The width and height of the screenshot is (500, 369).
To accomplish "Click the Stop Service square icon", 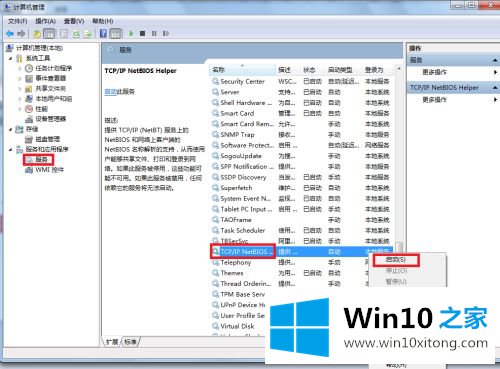I will pyautogui.click(x=142, y=33).
